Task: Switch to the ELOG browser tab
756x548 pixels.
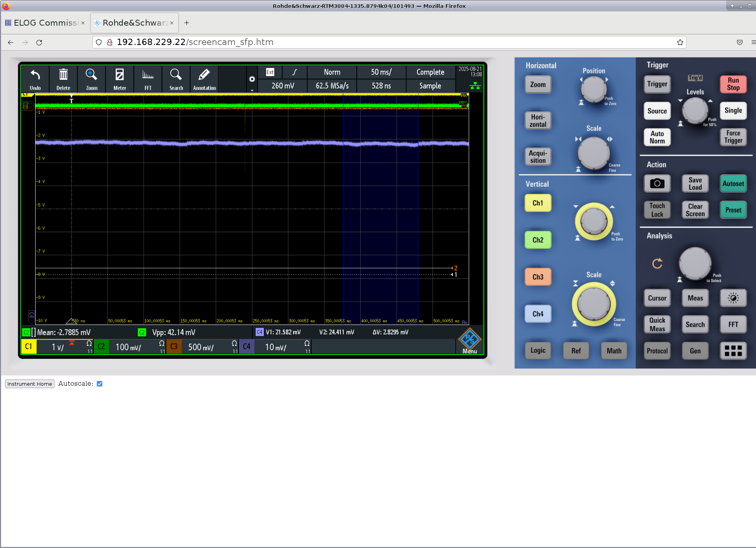Action: click(x=43, y=23)
